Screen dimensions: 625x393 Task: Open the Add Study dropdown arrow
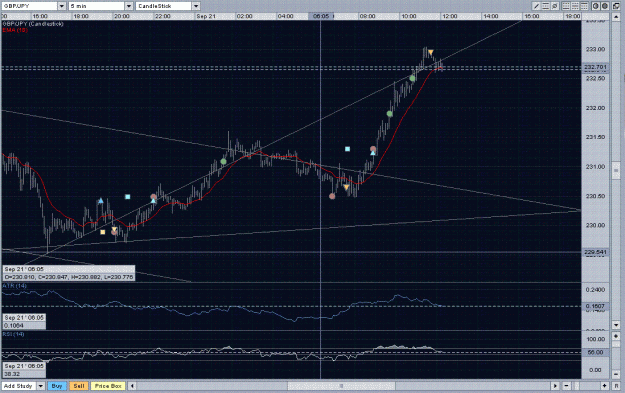(41, 386)
